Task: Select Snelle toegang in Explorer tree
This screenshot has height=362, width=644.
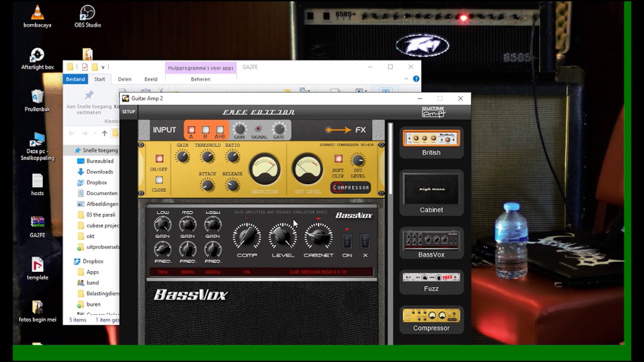Action: [x=96, y=150]
